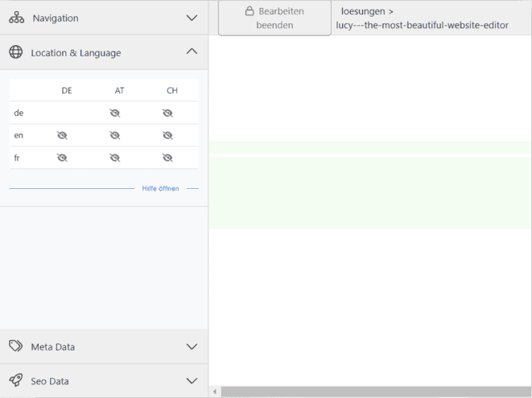This screenshot has height=398, width=532.
Task: Click the Navigation sitemap icon
Action: (x=16, y=18)
